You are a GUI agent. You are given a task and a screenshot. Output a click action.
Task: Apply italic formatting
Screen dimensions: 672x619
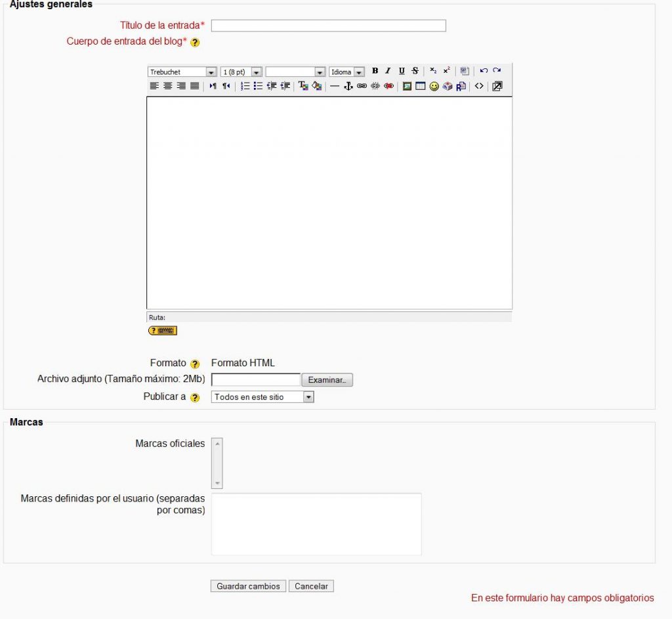[x=388, y=71]
